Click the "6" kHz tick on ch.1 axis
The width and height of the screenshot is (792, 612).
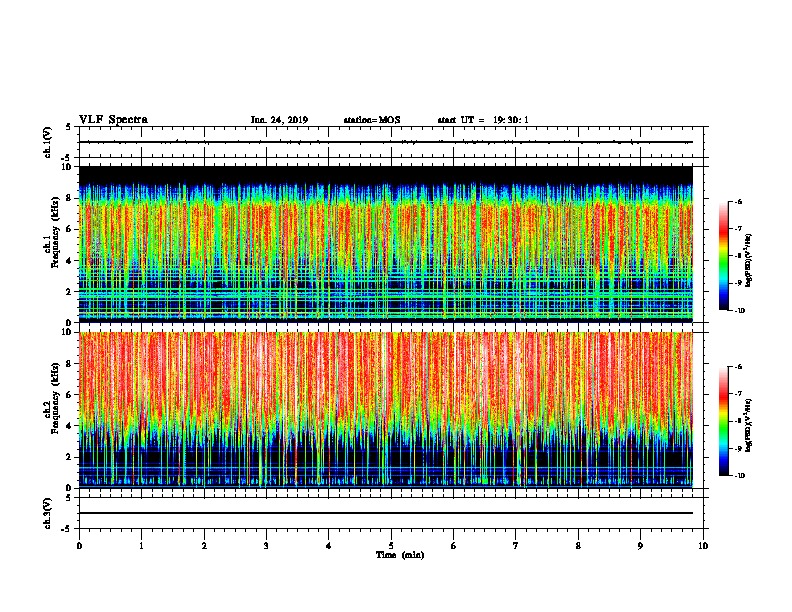69,229
